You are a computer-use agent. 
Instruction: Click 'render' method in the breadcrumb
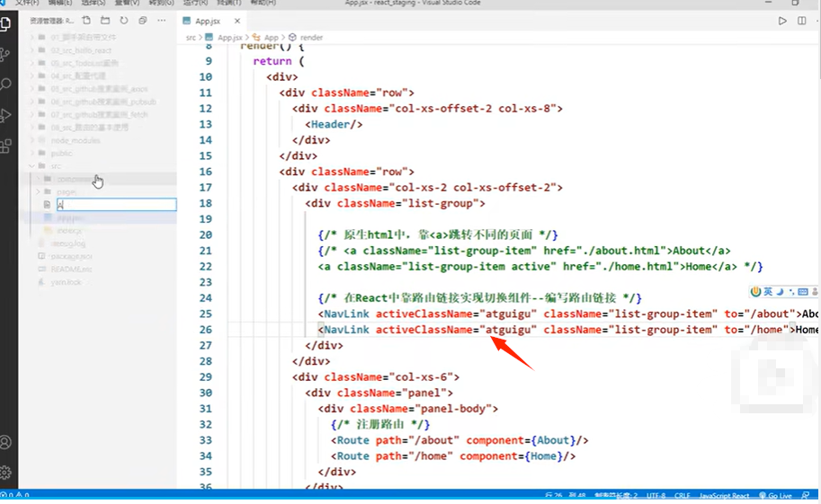point(311,37)
